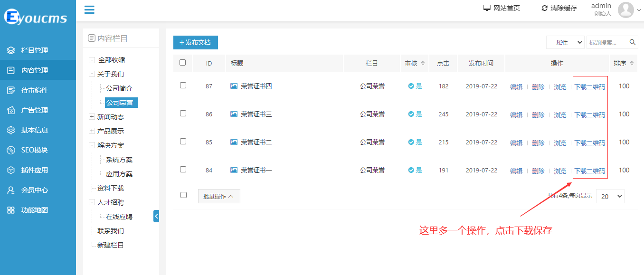The width and height of the screenshot is (644, 275).
Task: Click the magnifier search icon
Action: tap(633, 42)
